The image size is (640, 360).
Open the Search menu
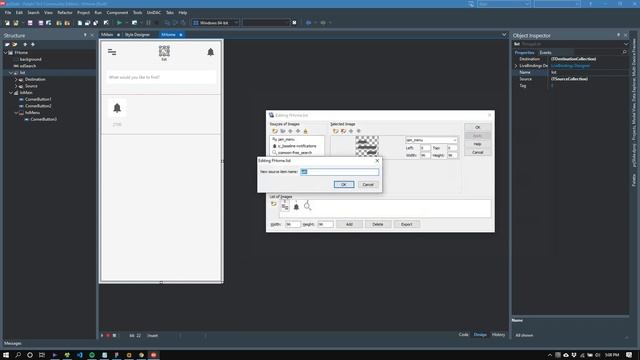click(33, 13)
